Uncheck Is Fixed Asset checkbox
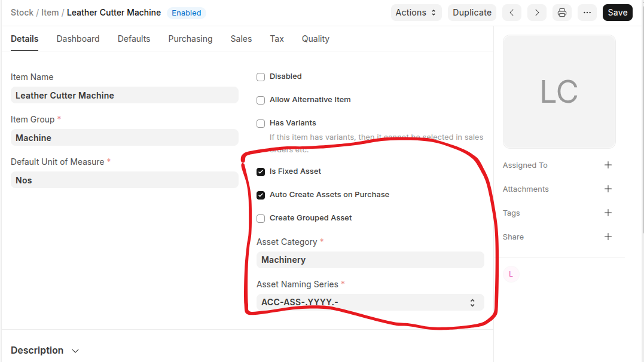 tap(261, 172)
